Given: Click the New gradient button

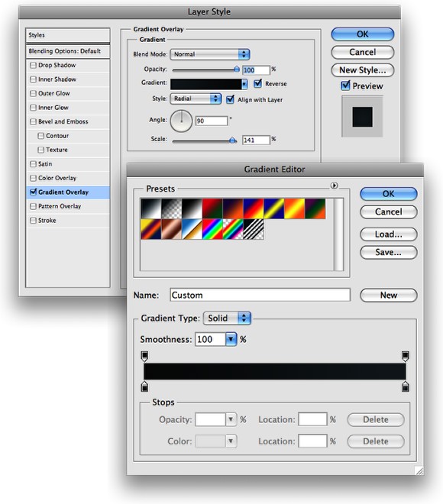Looking at the screenshot, I should point(389,295).
